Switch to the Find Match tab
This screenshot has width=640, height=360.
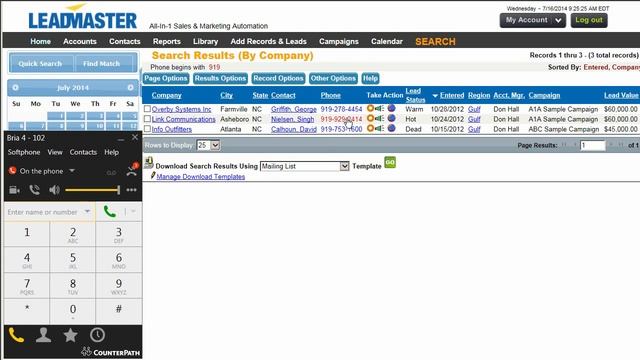(x=101, y=64)
